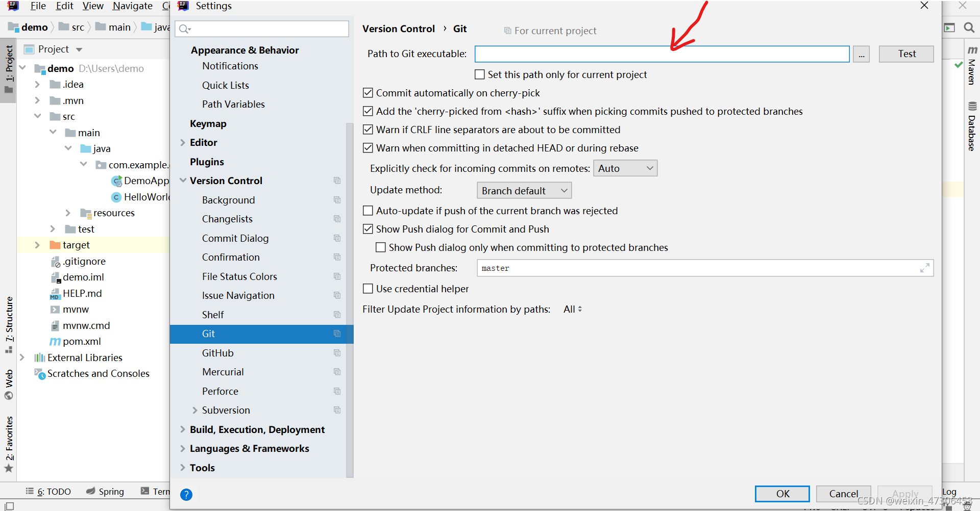Check Set this path only for current project
980x511 pixels.
480,74
